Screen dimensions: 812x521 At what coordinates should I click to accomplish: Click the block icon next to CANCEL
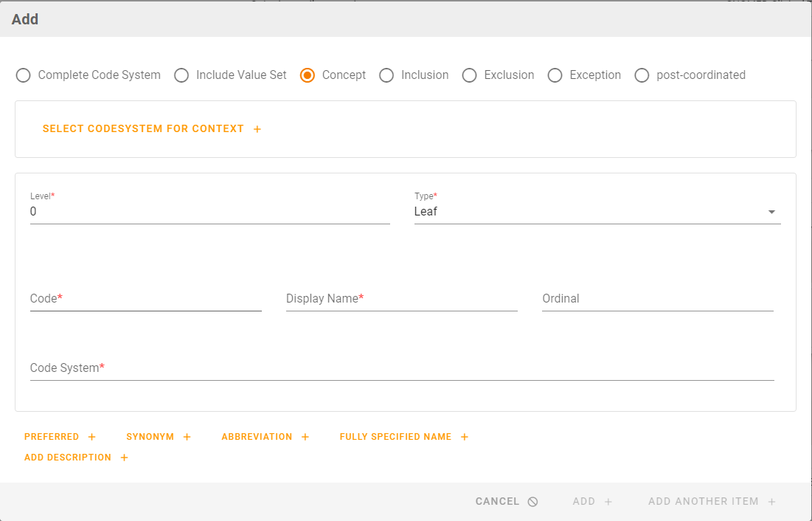(532, 501)
